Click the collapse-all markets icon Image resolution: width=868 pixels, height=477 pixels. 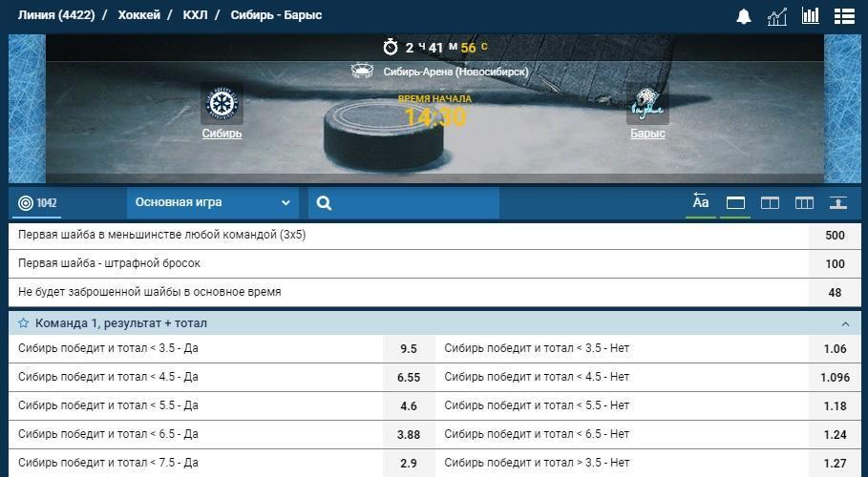click(837, 202)
